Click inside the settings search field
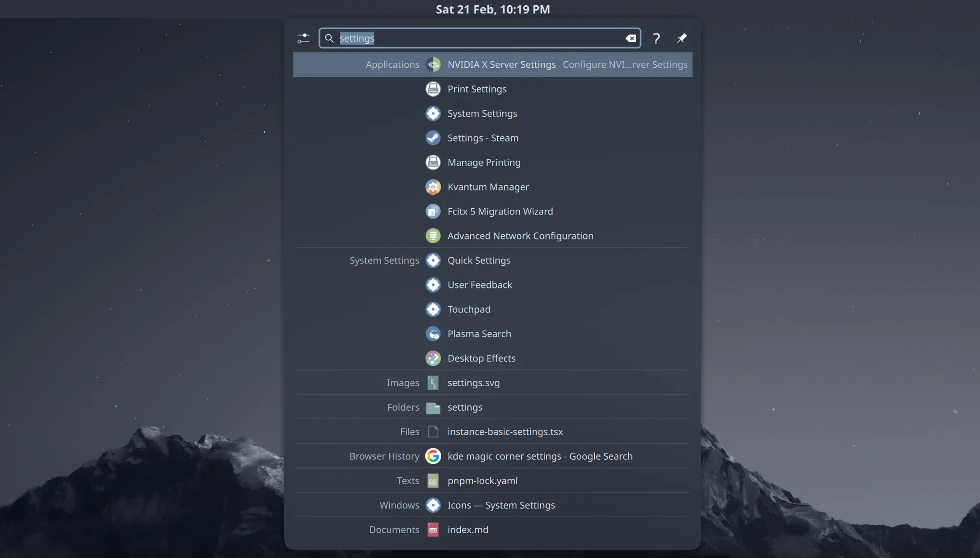The height and width of the screenshot is (558, 980). 480,38
